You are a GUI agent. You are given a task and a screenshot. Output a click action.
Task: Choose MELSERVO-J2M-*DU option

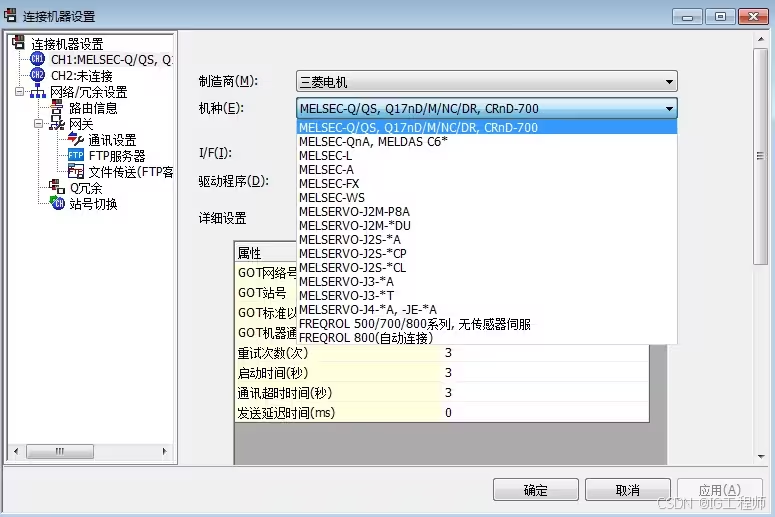pyautogui.click(x=487, y=225)
